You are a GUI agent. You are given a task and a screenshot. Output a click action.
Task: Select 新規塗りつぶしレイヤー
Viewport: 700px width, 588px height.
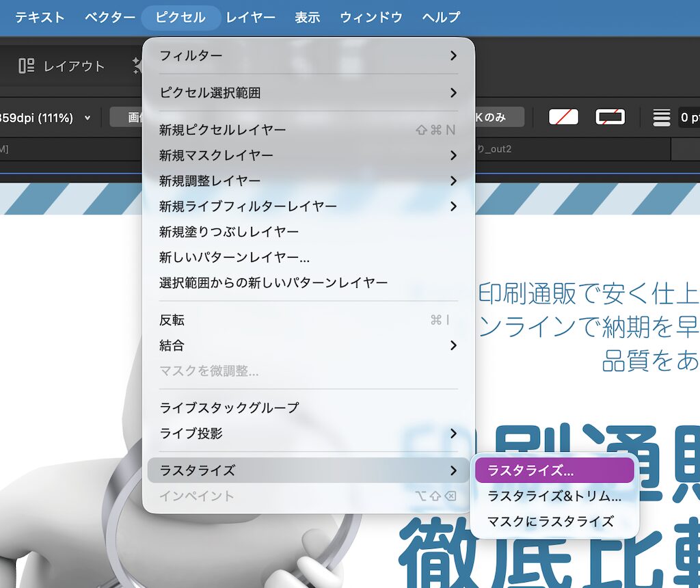coord(308,232)
